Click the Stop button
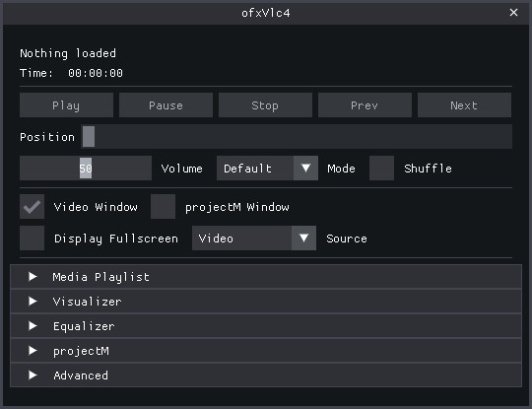This screenshot has height=409, width=532. (265, 105)
